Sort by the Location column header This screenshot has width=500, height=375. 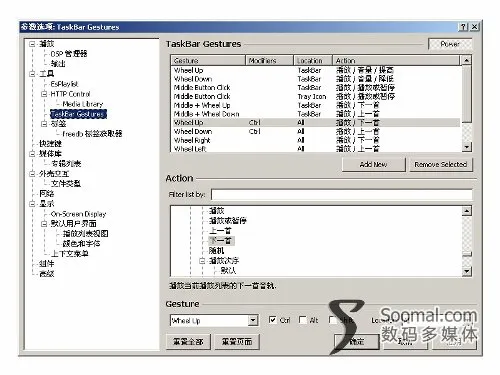[x=313, y=61]
